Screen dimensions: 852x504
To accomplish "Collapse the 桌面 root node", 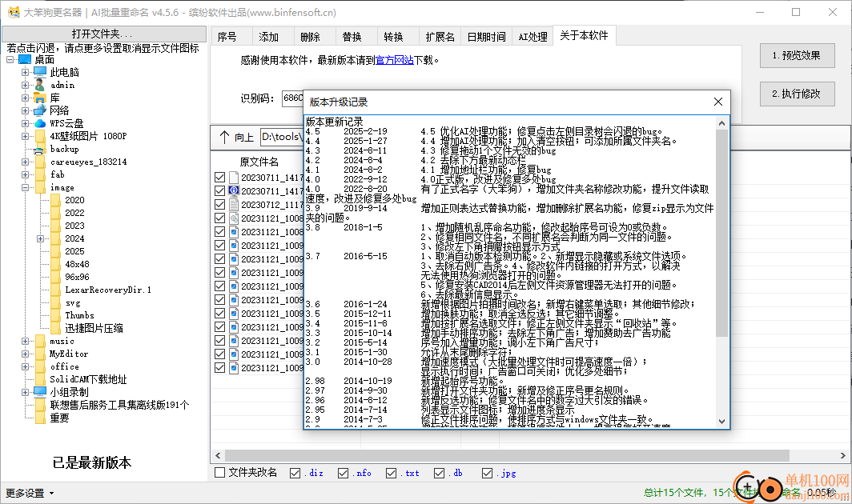I will 10,59.
